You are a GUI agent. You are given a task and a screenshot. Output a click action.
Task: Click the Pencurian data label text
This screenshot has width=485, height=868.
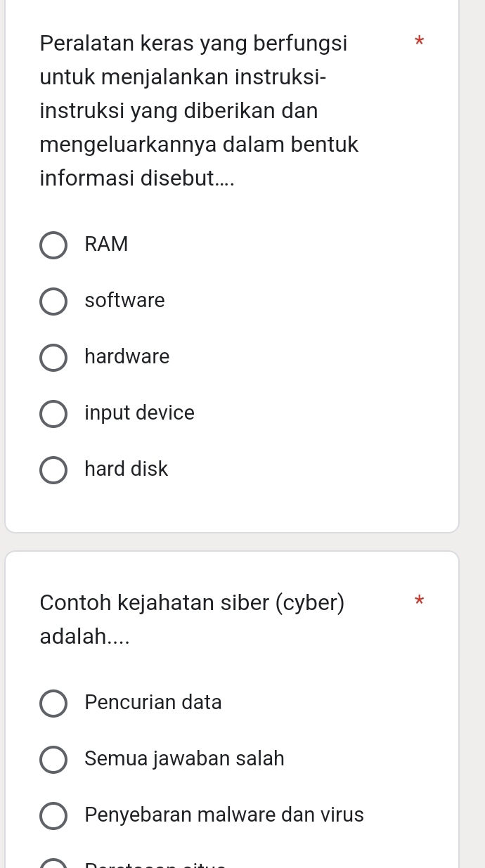[x=153, y=703]
